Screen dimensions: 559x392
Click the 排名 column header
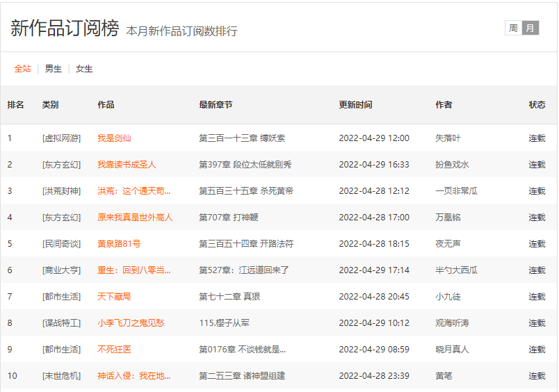tap(15, 104)
